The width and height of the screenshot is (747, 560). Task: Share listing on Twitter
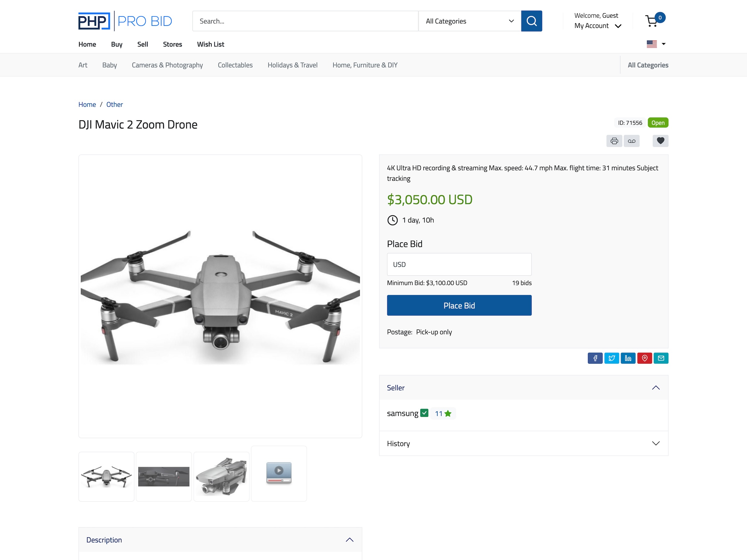pos(612,358)
